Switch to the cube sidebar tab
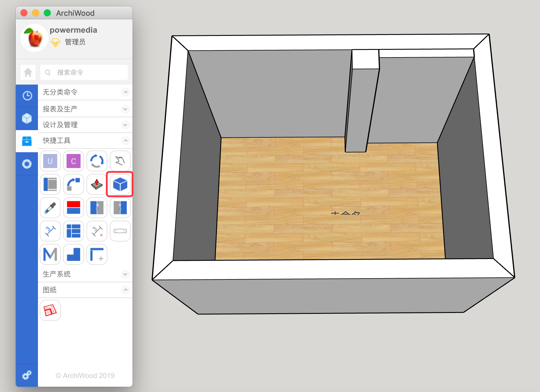This screenshot has width=540, height=392. pyautogui.click(x=27, y=118)
